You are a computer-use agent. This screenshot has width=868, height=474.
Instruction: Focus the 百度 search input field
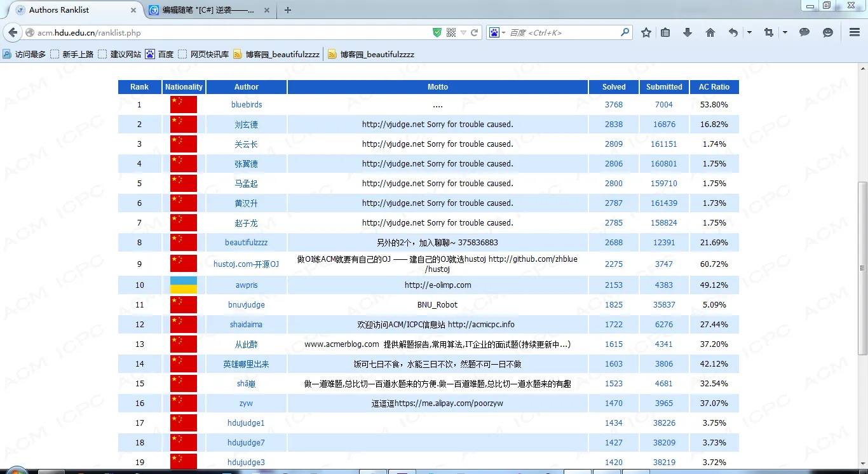click(562, 32)
